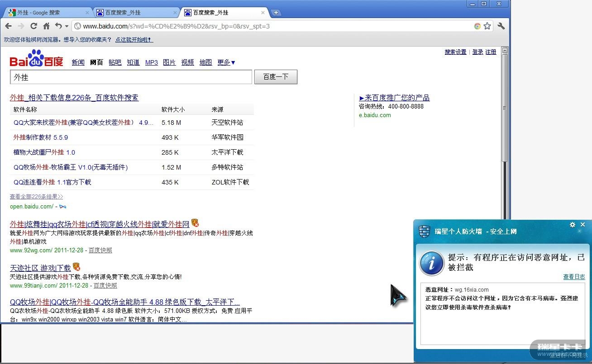Click the warning shield icon beside 就爱外挂网 title
Image resolution: width=592 pixels, height=364 pixels.
tap(195, 223)
